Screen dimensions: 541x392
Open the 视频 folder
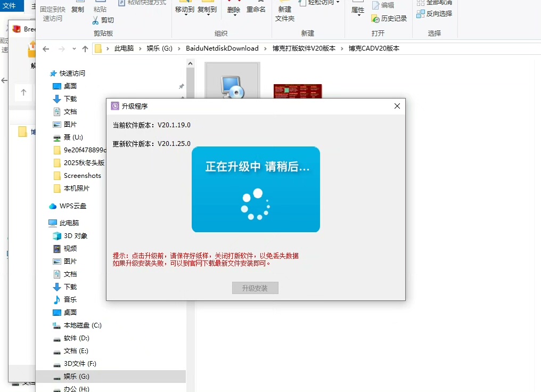(x=70, y=248)
